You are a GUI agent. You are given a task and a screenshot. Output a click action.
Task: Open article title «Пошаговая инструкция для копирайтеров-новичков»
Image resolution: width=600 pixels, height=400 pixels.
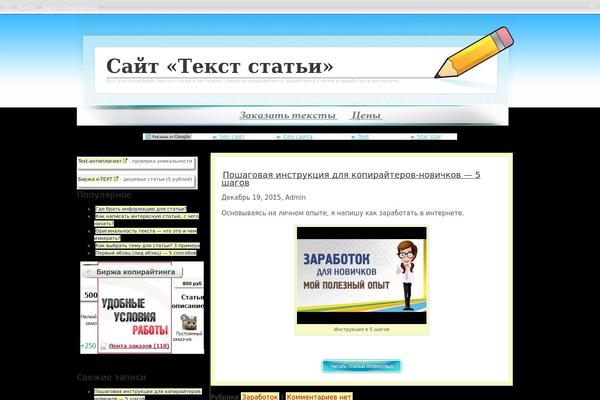pos(351,179)
